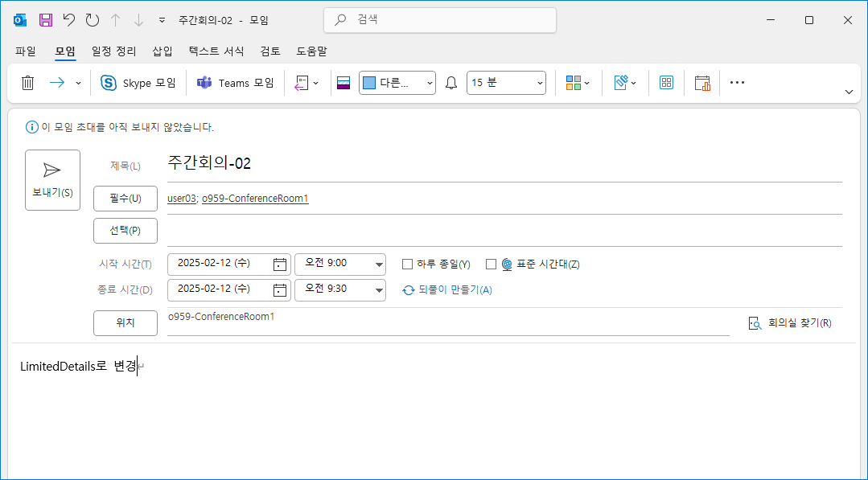The width and height of the screenshot is (868, 480).
Task: Open the 파일 menu
Action: [26, 51]
